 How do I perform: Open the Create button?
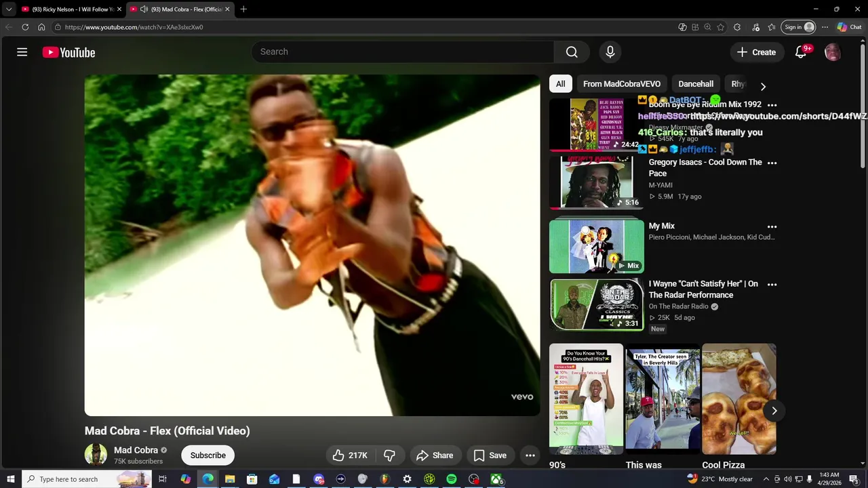click(x=756, y=52)
